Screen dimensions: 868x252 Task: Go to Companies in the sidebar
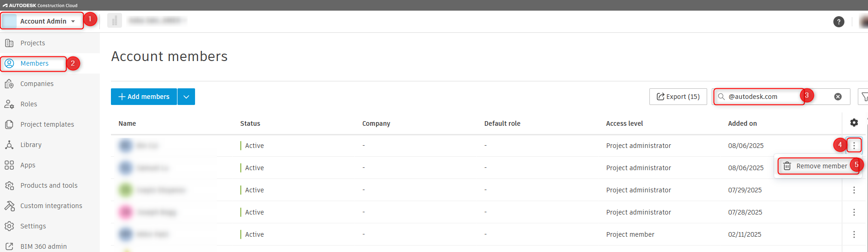pos(37,84)
